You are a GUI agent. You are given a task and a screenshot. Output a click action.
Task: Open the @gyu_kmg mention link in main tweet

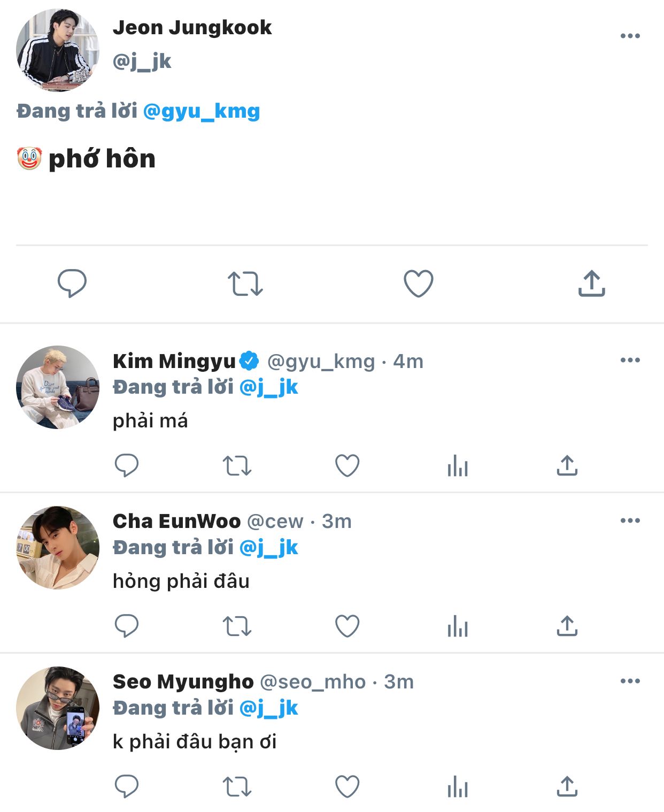[202, 111]
